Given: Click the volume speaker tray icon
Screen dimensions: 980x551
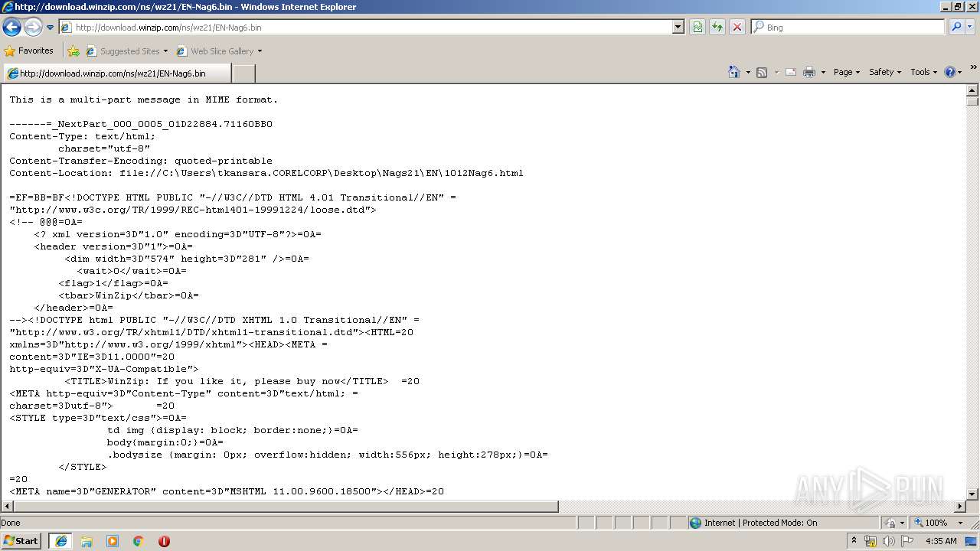Looking at the screenshot, I should point(888,541).
